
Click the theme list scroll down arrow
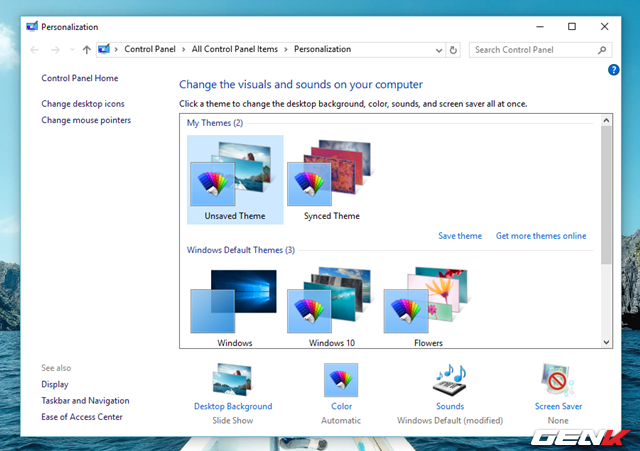pyautogui.click(x=606, y=342)
